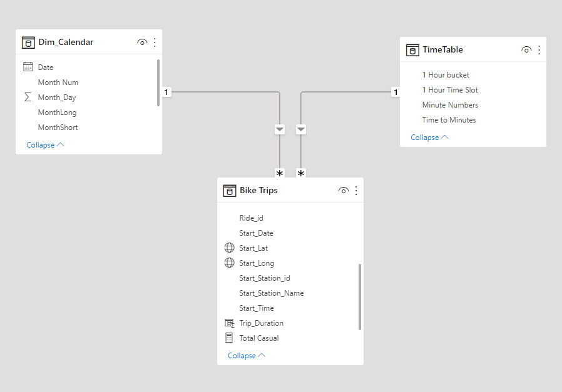Click the duration icon next to Trip_Duration
The width and height of the screenshot is (562, 392).
pos(229,323)
